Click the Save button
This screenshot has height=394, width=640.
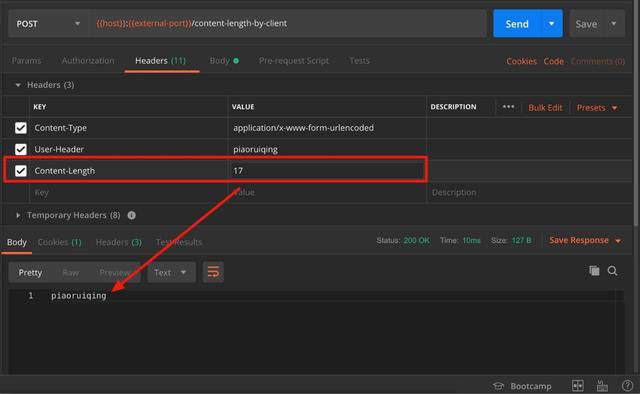(586, 24)
